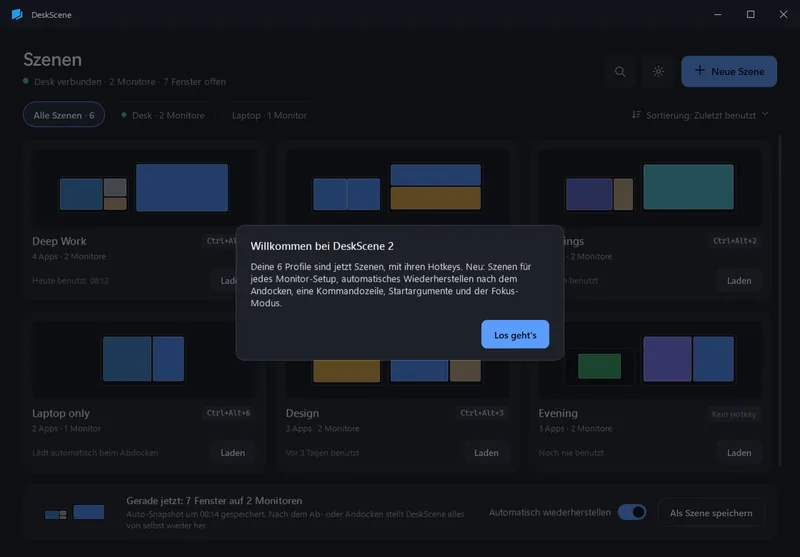Click the Als Szene speichern button
The image size is (800, 557).
[x=711, y=513]
